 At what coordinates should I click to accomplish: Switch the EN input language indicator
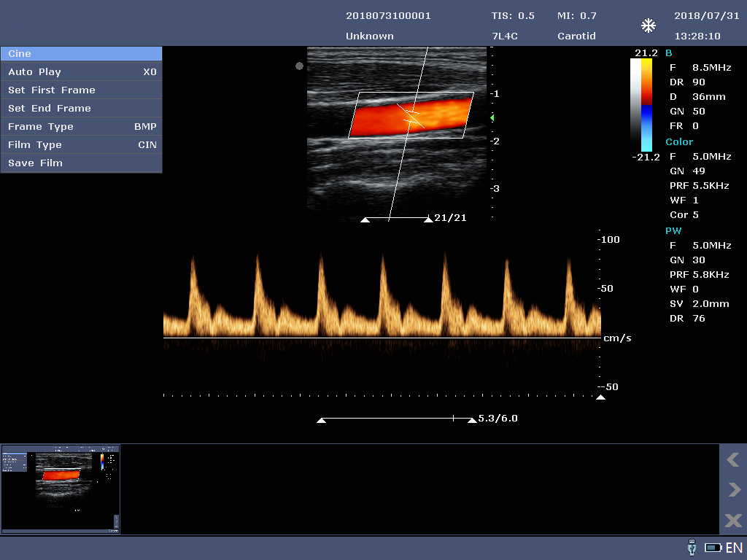tap(734, 548)
